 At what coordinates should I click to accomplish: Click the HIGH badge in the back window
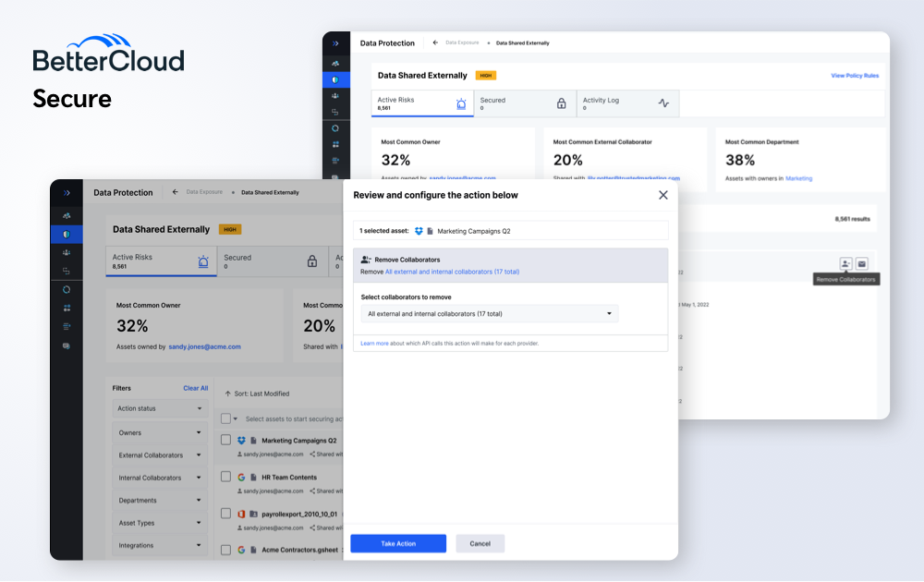point(486,76)
